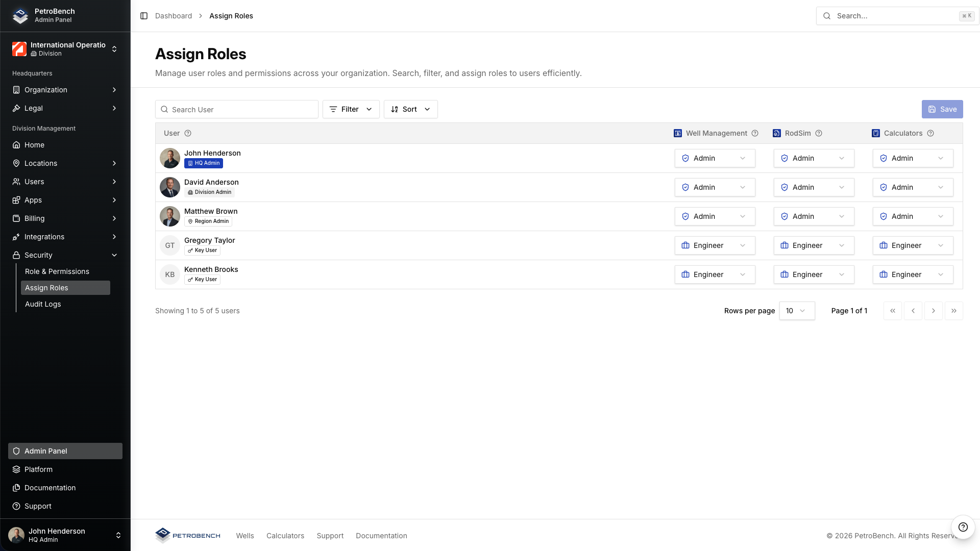Open the global search with the magnifier icon
Viewport: 980px width, 551px height.
click(826, 16)
